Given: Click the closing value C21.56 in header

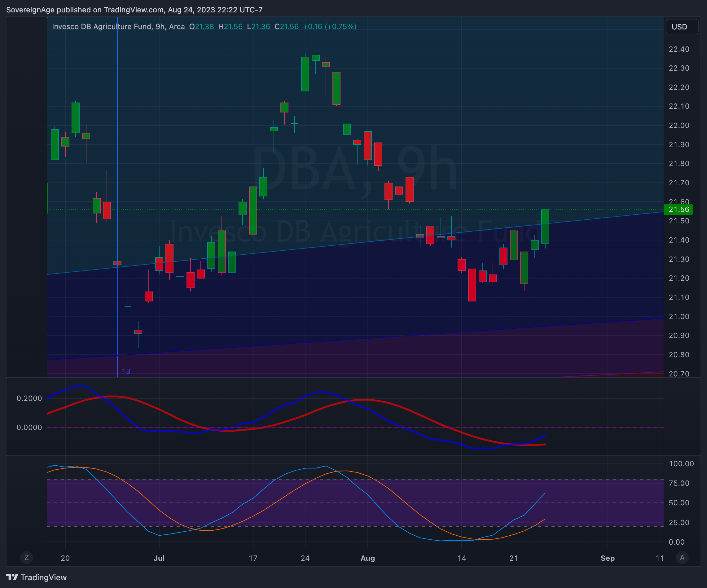Looking at the screenshot, I should 287,27.
